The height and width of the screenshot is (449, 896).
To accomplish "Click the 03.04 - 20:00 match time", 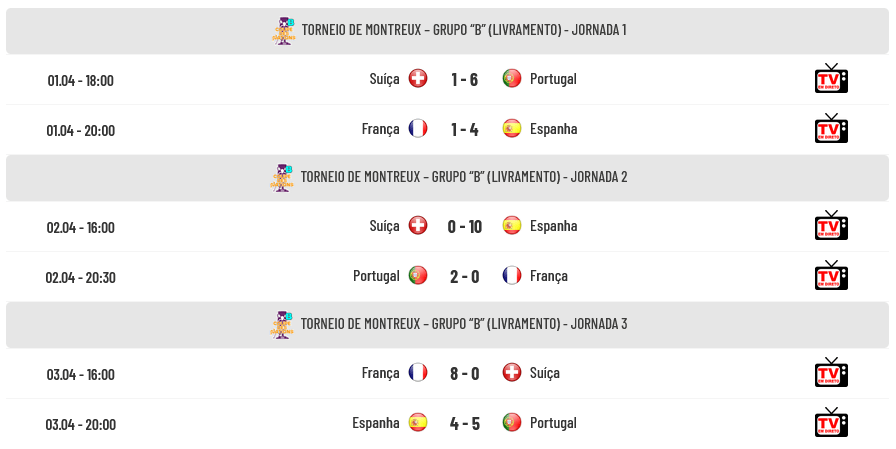I will point(80,424).
